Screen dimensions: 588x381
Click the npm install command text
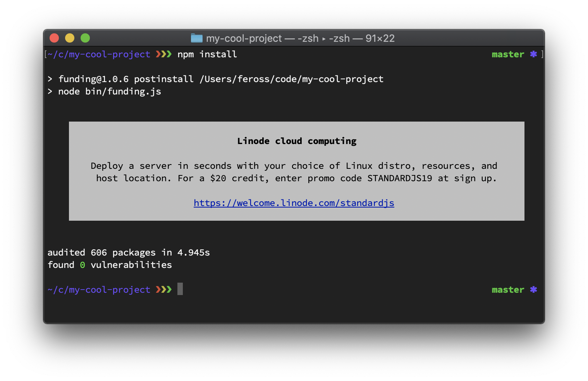207,54
